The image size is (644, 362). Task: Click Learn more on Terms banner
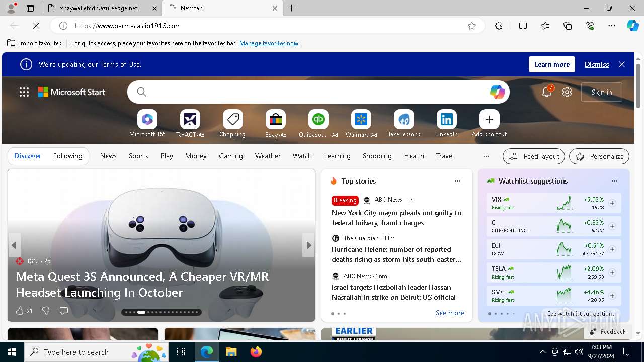[552, 64]
